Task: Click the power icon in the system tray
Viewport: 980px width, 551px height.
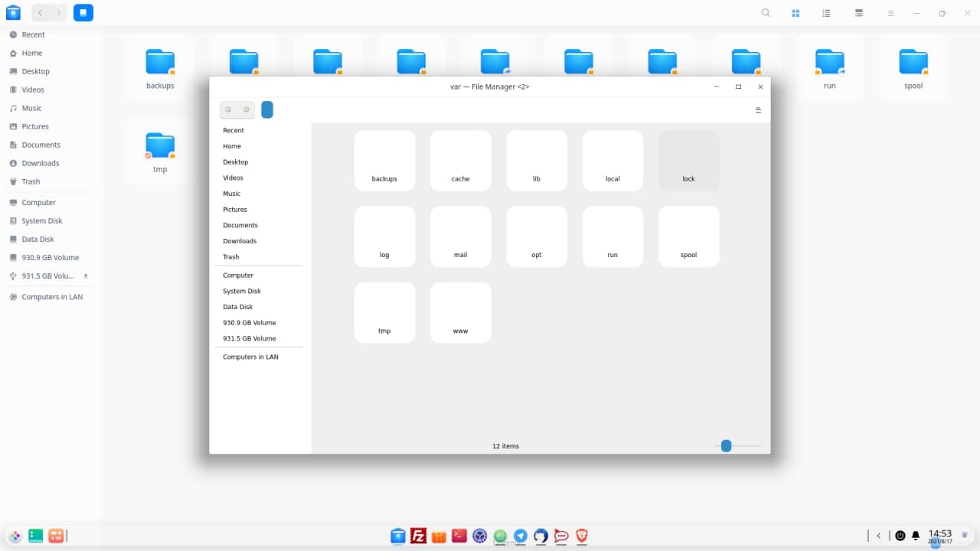Action: (x=900, y=536)
